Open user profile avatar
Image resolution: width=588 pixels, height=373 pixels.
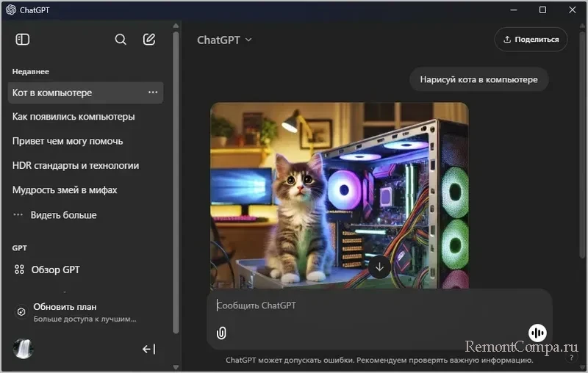click(x=24, y=349)
